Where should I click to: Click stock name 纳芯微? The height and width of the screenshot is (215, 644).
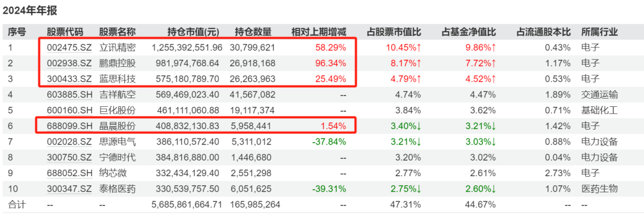click(x=113, y=173)
